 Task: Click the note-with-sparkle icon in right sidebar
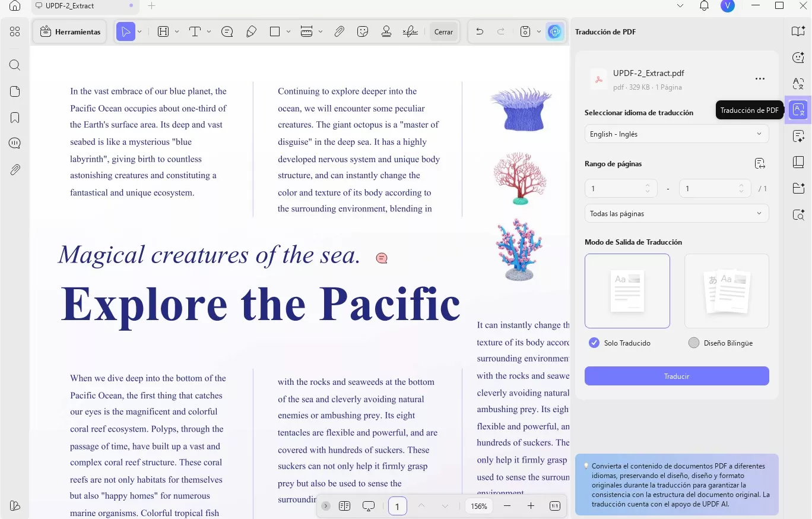click(x=798, y=137)
